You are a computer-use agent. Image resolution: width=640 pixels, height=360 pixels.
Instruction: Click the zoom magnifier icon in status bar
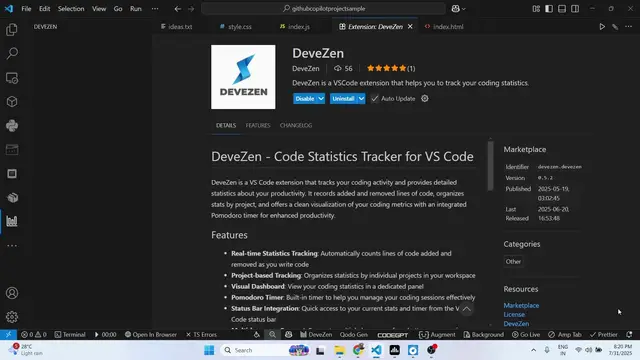coord(272,334)
